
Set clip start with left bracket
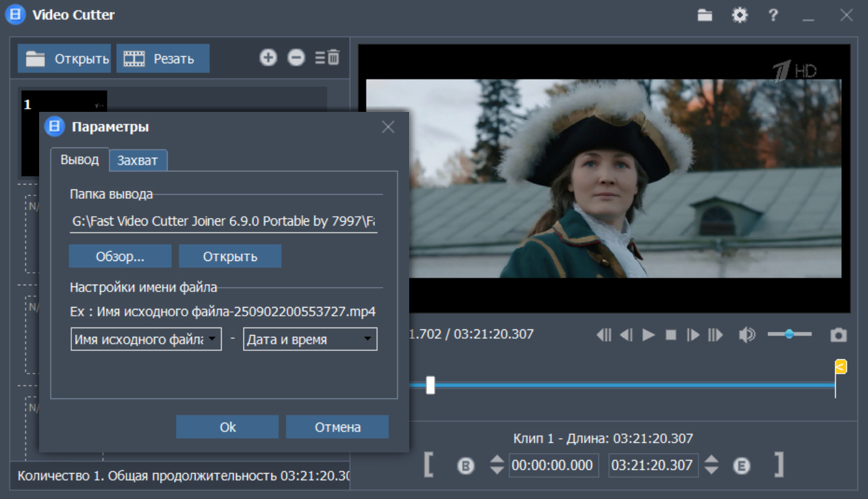click(x=428, y=464)
